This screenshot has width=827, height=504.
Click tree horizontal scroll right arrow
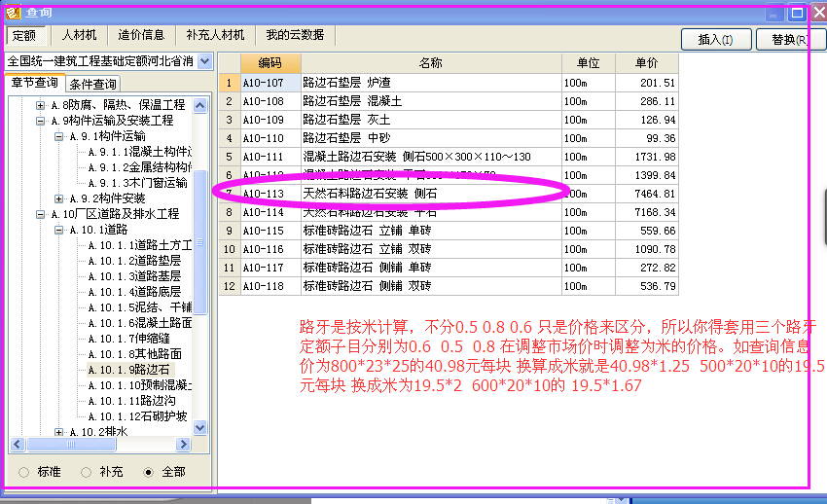pyautogui.click(x=183, y=445)
